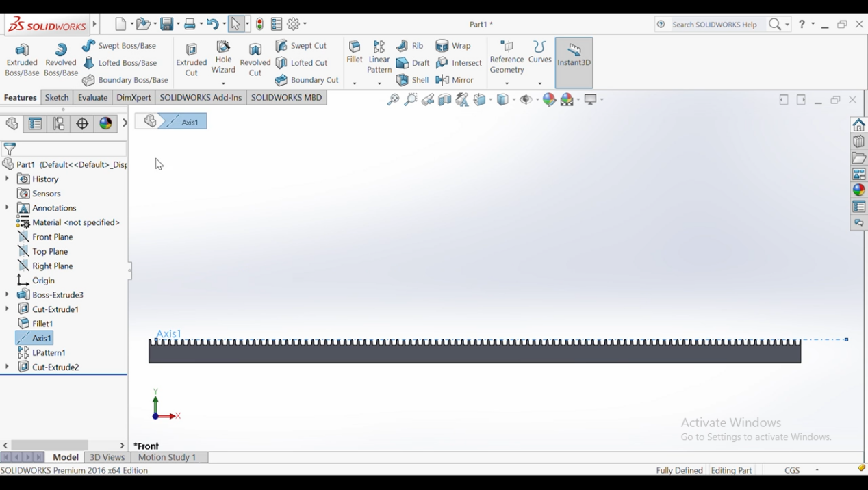Click Linear Pattern tool

pos(379,57)
